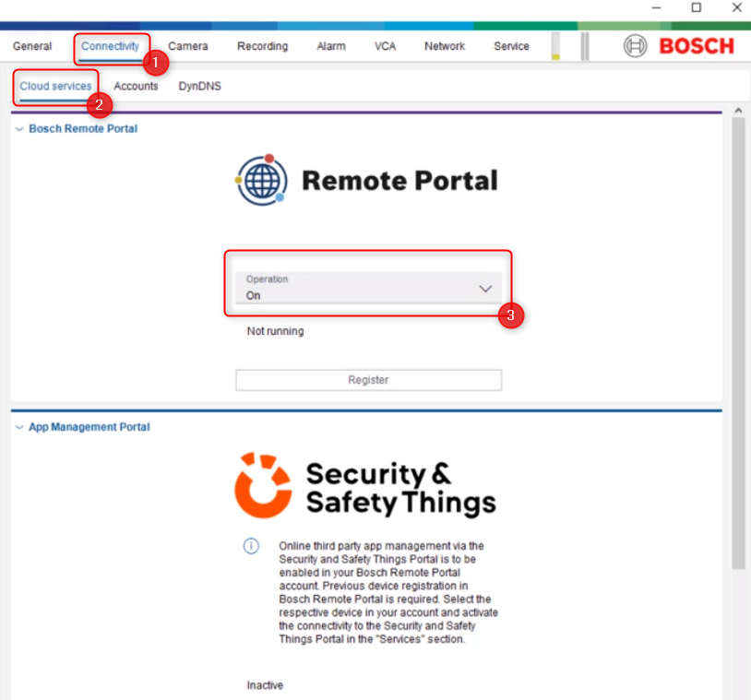
Task: Go to the Recording tab
Action: click(262, 46)
